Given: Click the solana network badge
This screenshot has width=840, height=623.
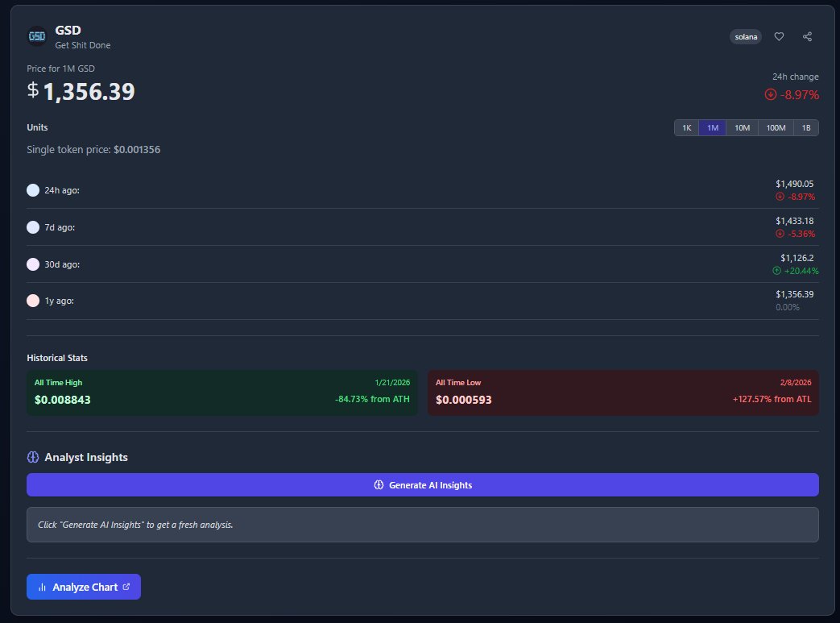Looking at the screenshot, I should [x=746, y=36].
